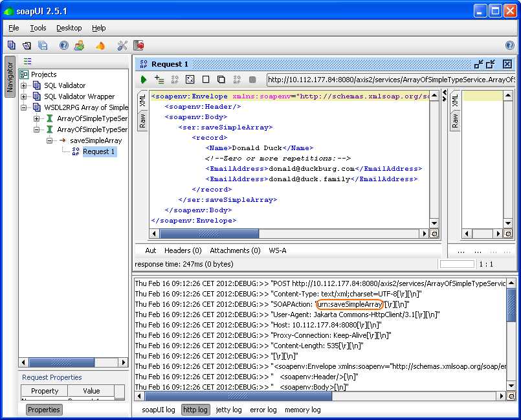Click the import project toolbar icon
Viewport: 521px width, 420px height.
(x=27, y=45)
